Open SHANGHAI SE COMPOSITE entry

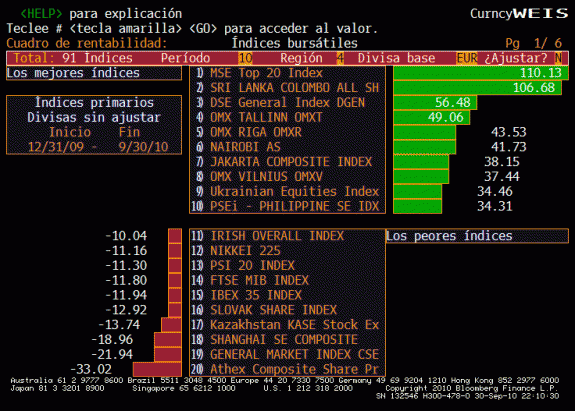pos(288,340)
